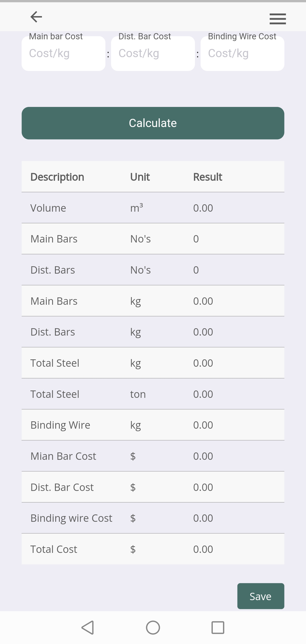Tap the Total Steel ton row
The width and height of the screenshot is (306, 644).
(x=153, y=394)
